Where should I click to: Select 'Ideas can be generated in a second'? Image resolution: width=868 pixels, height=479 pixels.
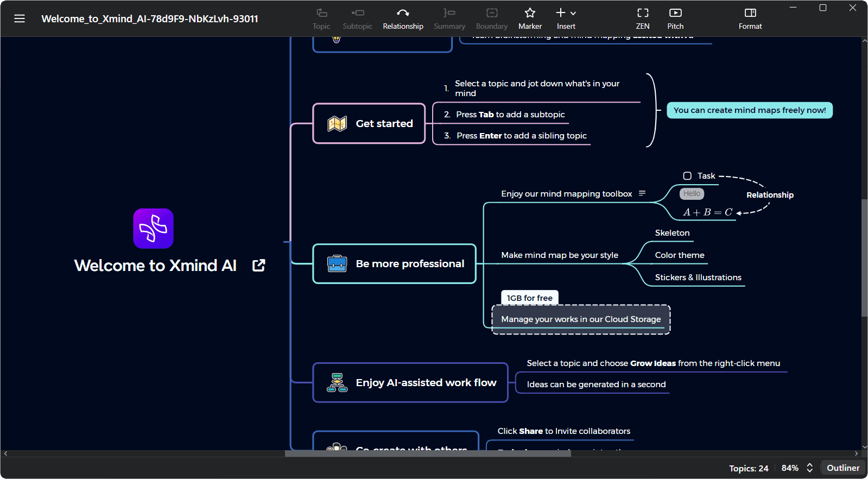[x=596, y=385]
